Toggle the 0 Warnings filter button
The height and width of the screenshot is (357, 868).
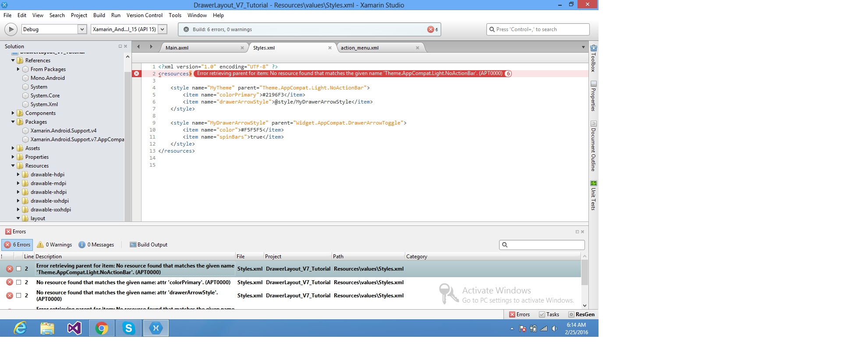(x=54, y=245)
